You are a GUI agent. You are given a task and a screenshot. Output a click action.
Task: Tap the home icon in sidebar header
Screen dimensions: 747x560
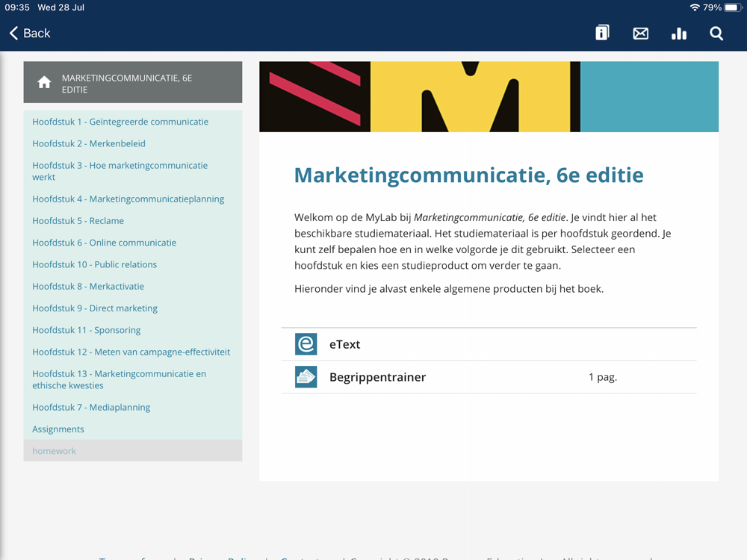point(44,82)
